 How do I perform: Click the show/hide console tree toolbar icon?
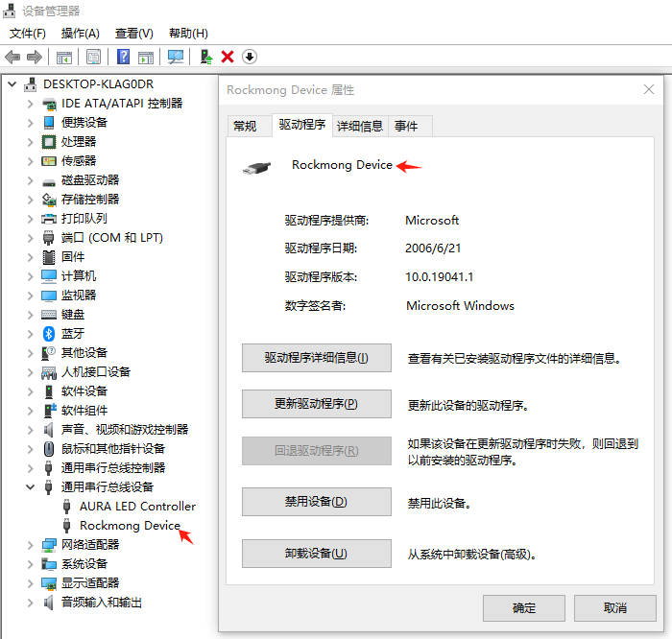pyautogui.click(x=64, y=57)
